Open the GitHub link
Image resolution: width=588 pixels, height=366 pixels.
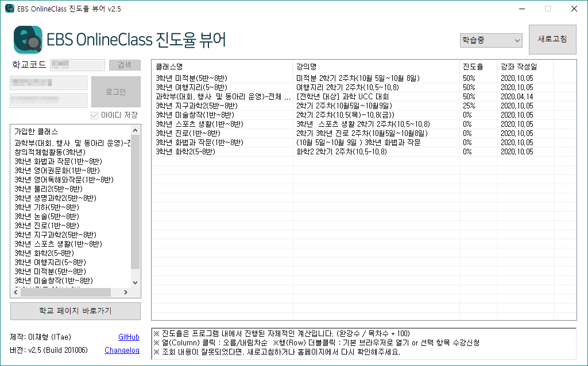click(129, 337)
